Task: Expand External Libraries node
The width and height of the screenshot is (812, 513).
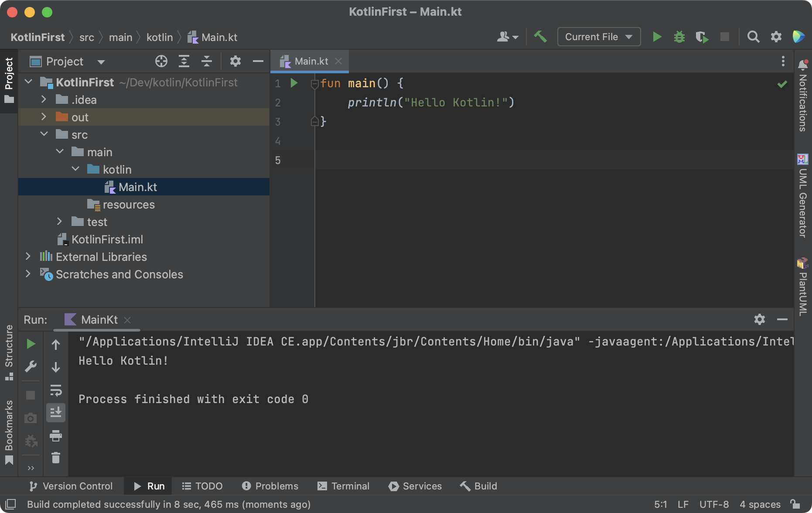Action: point(28,256)
